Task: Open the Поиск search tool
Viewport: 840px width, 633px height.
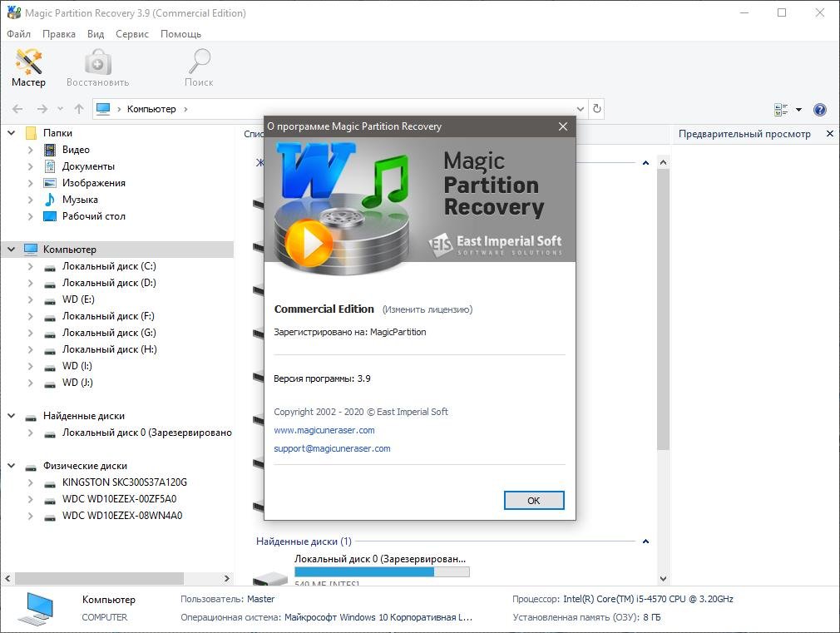Action: tap(199, 67)
